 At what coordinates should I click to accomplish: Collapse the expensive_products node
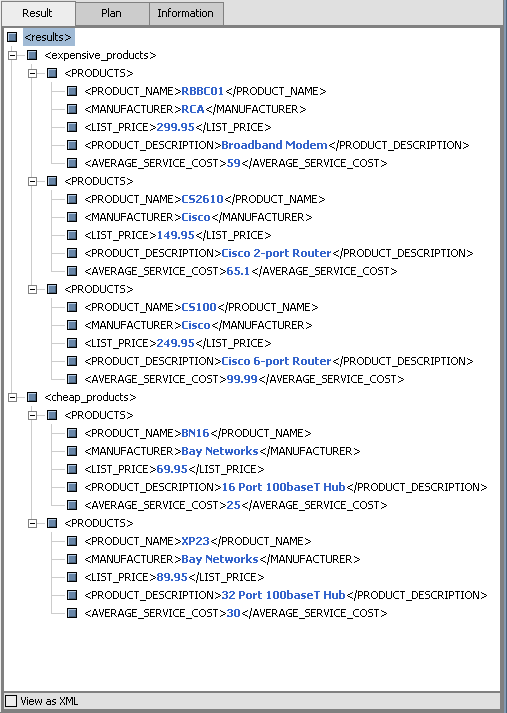click(x=13, y=55)
